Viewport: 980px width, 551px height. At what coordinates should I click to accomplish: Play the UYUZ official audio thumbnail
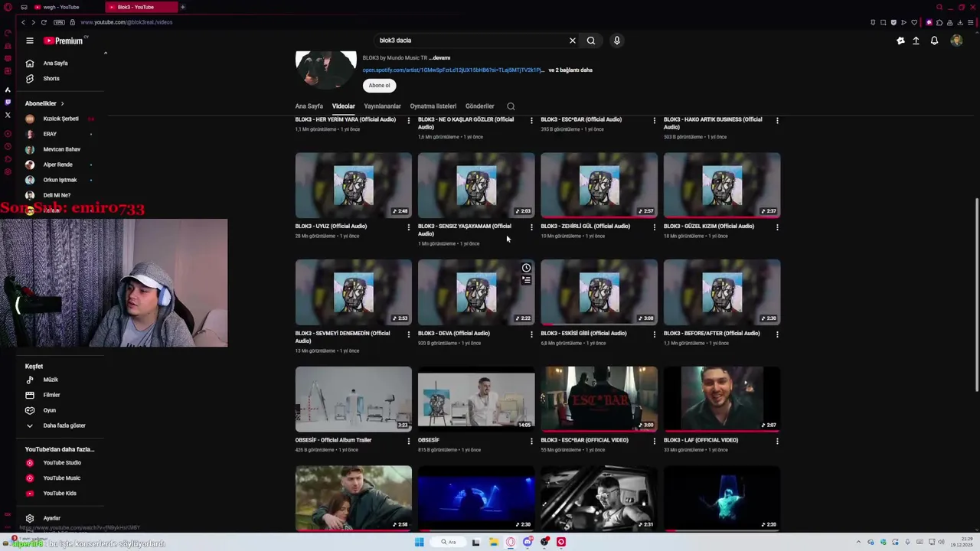353,185
